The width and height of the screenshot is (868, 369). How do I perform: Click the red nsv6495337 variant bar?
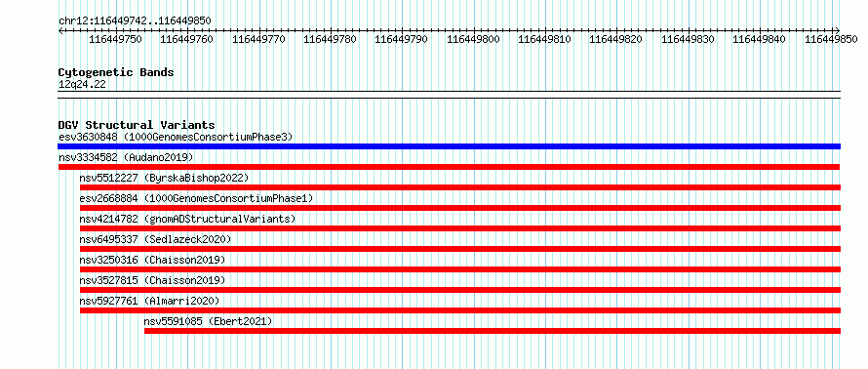460,249
